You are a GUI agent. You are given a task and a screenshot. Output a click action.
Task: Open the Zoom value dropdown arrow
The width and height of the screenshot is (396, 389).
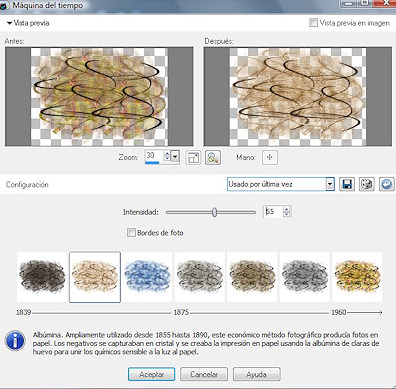(176, 156)
